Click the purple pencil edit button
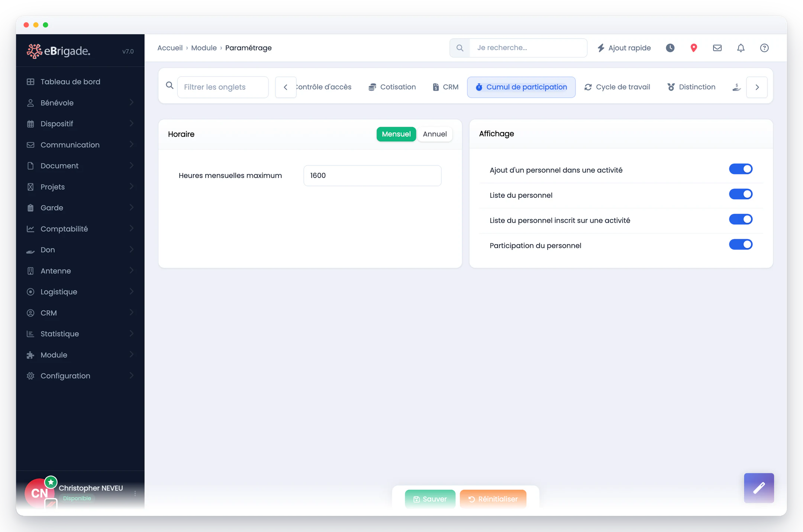 pyautogui.click(x=759, y=488)
